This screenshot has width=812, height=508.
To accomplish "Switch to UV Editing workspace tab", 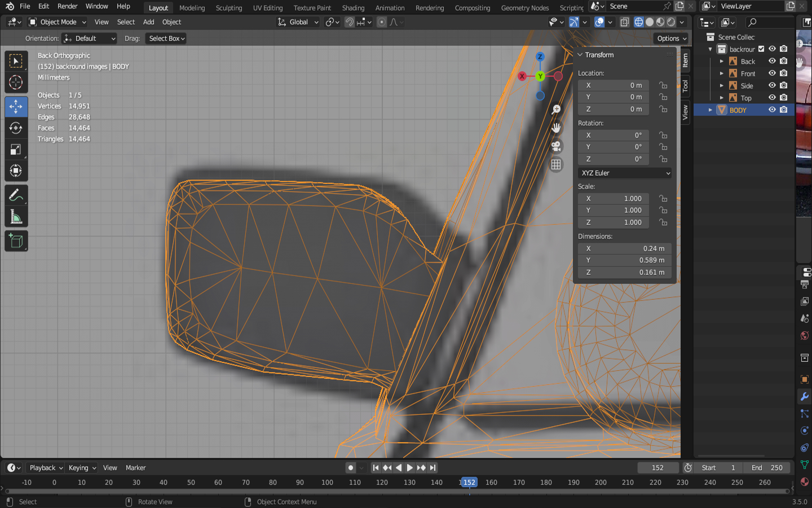I will click(x=268, y=8).
